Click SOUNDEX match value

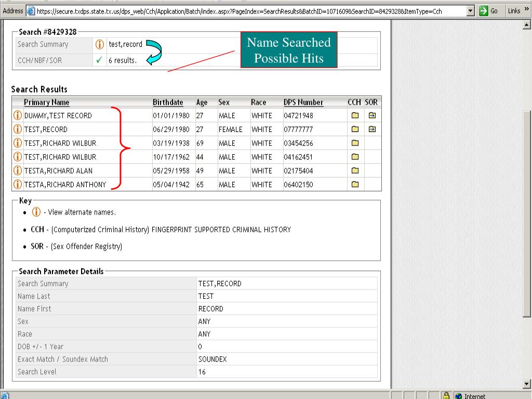click(212, 359)
